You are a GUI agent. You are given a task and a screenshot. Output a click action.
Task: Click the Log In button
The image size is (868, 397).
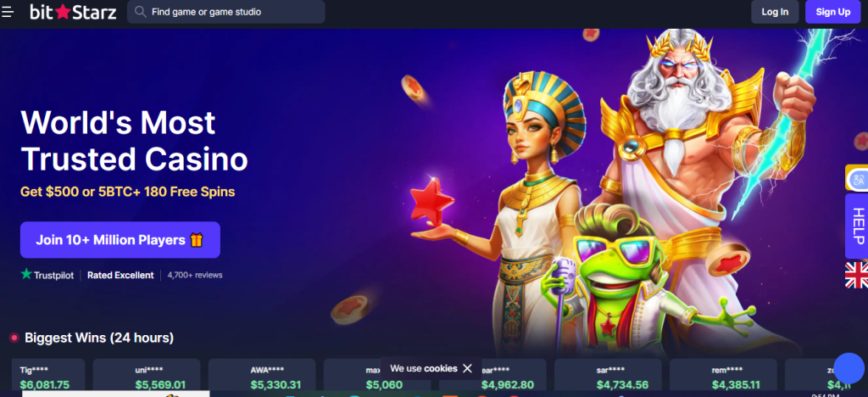pos(775,12)
